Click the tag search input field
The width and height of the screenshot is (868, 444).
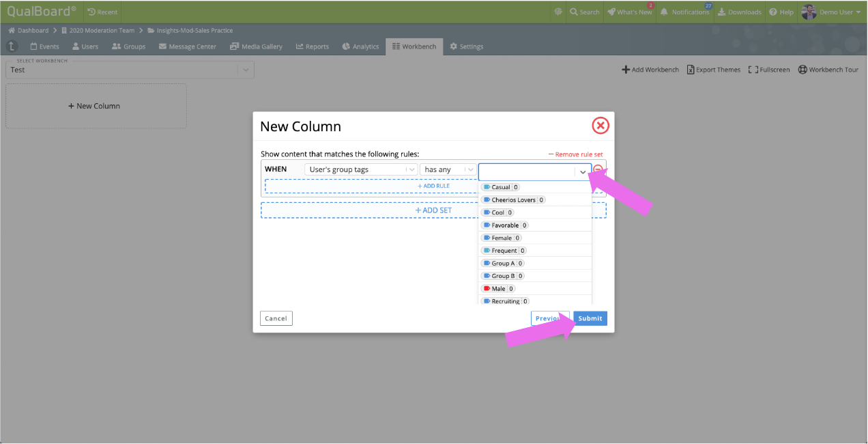click(527, 172)
